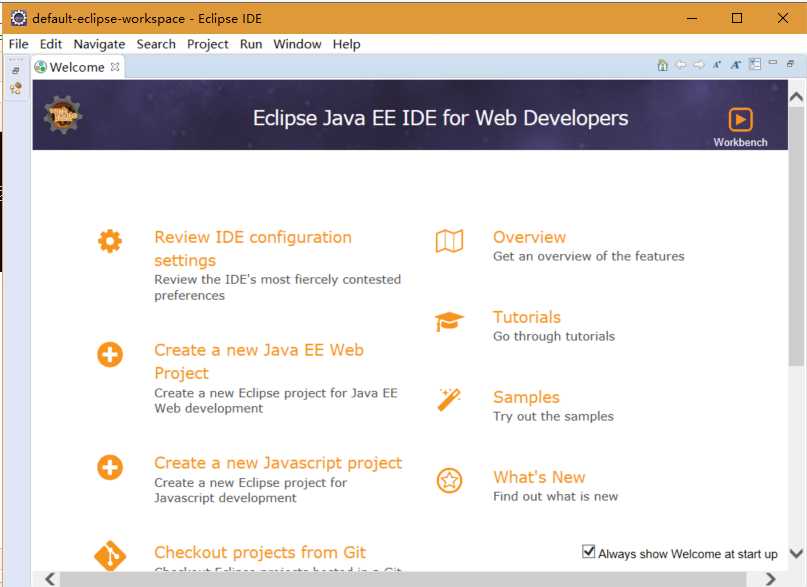The width and height of the screenshot is (807, 587).
Task: Open the Workbench via the play icon
Action: [740, 120]
